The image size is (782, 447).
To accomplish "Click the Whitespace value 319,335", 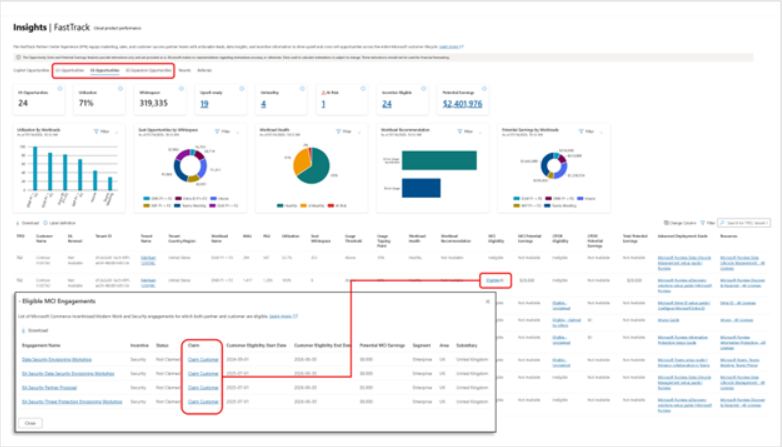I will tap(154, 103).
